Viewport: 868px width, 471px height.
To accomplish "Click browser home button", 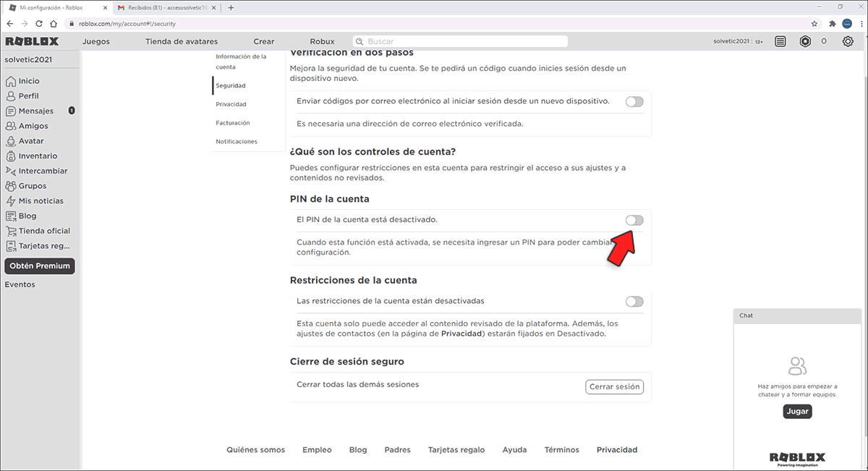I will (54, 23).
